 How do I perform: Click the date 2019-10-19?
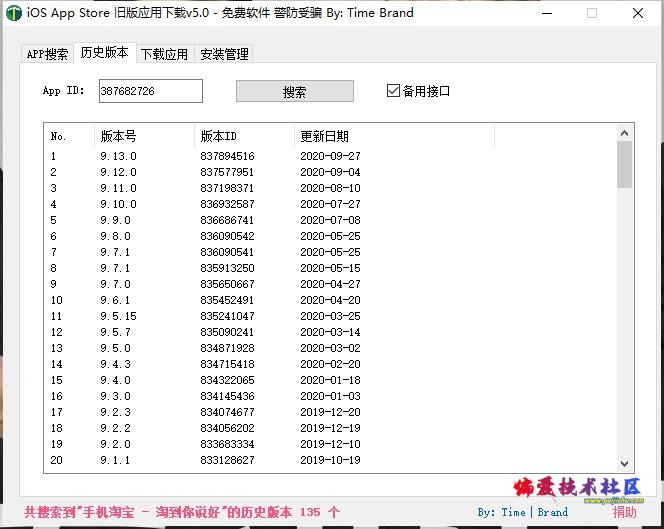pyautogui.click(x=330, y=460)
